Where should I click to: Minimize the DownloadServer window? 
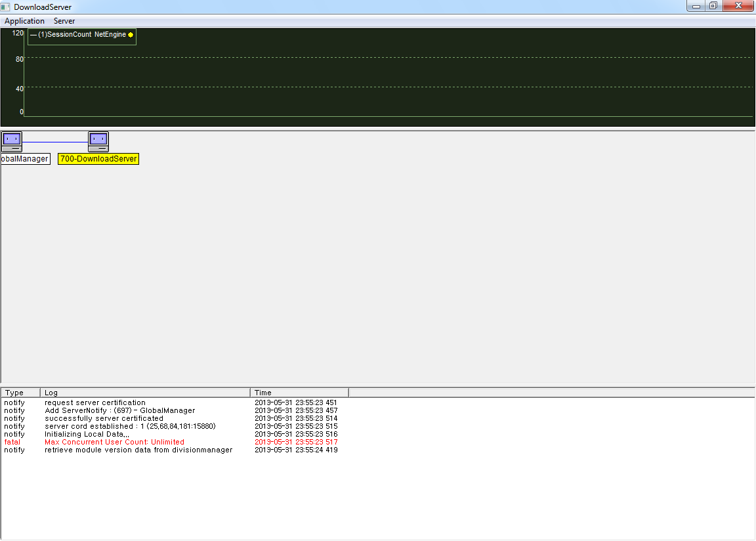point(696,6)
